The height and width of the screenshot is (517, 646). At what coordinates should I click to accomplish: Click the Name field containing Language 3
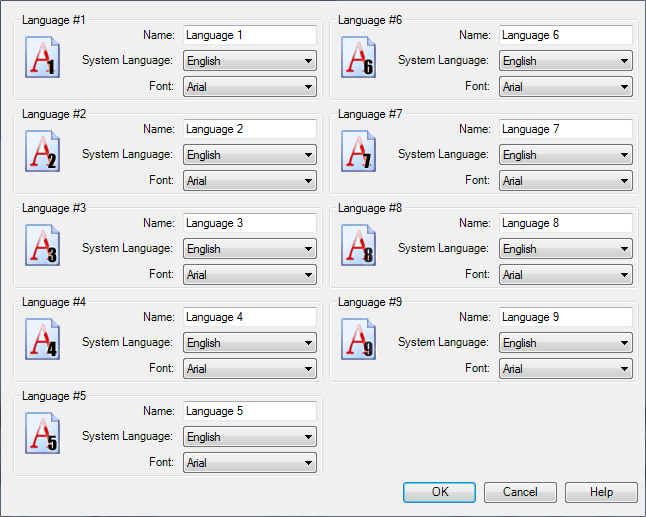click(249, 223)
